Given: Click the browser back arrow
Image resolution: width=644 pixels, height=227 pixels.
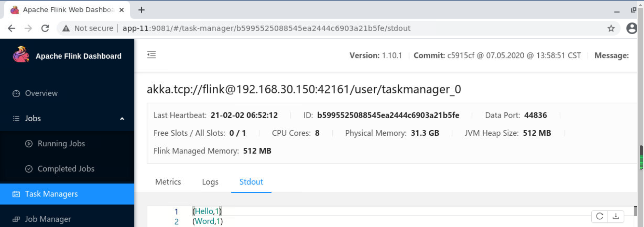Looking at the screenshot, I should pyautogui.click(x=11, y=28).
